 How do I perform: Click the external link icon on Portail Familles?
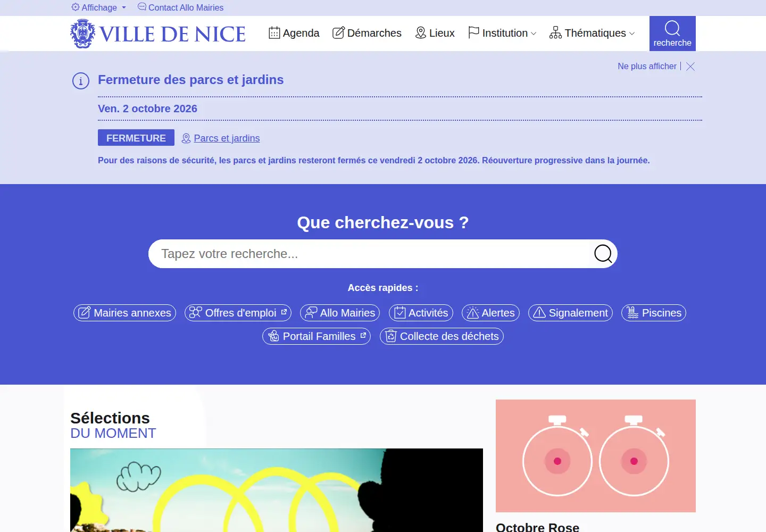(363, 335)
